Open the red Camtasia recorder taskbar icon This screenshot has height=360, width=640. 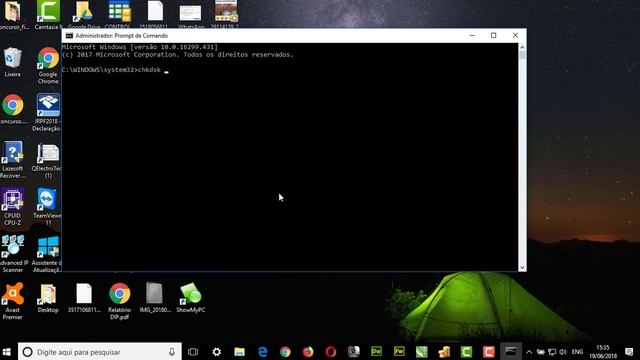pos(489,351)
